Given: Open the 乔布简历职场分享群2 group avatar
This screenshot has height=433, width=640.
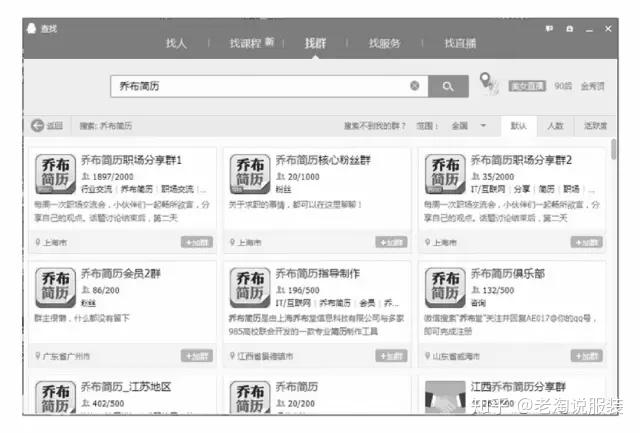Looking at the screenshot, I should tap(445, 174).
